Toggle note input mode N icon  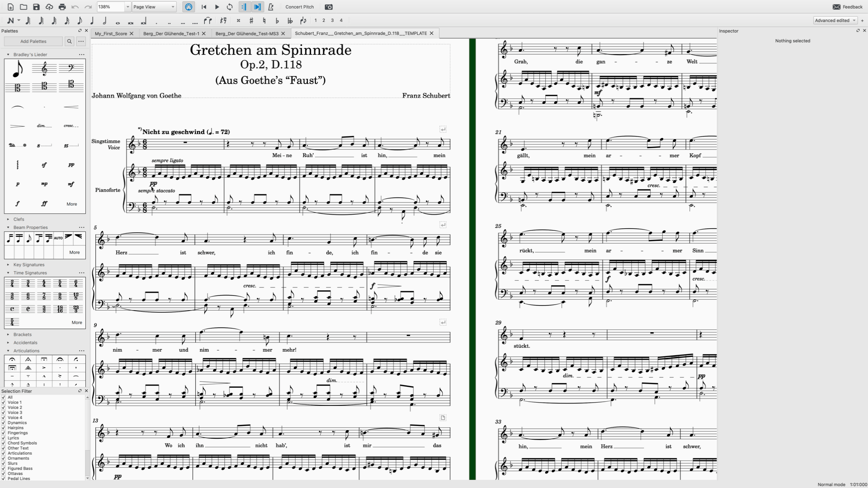point(10,20)
